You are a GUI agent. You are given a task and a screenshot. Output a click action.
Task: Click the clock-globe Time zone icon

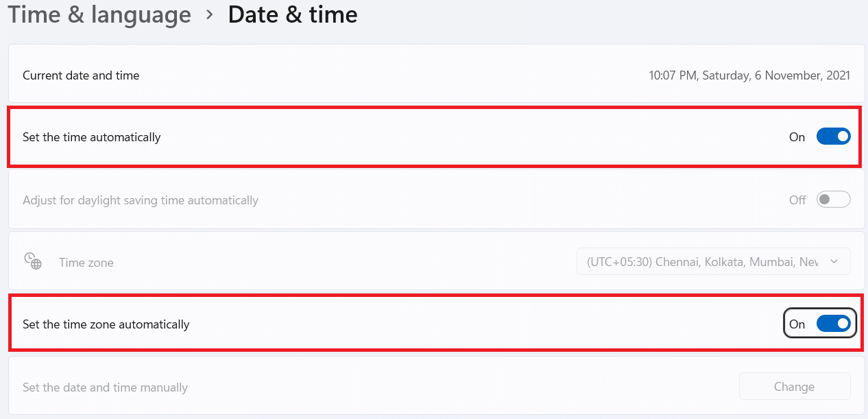(33, 261)
